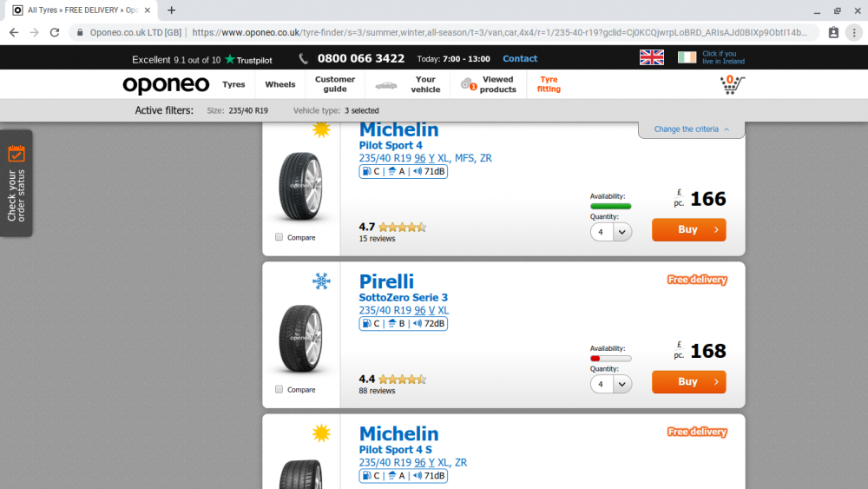This screenshot has height=489, width=868.
Task: Click the 168 price of Pirelli SottoZero
Action: 708,351
